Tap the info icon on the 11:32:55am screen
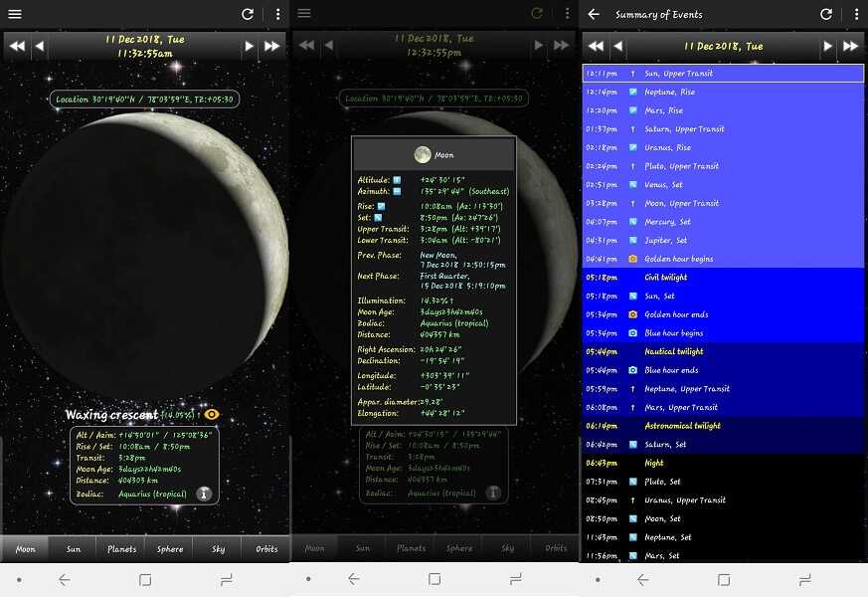Viewport: 868px width, 597px height. [x=203, y=493]
